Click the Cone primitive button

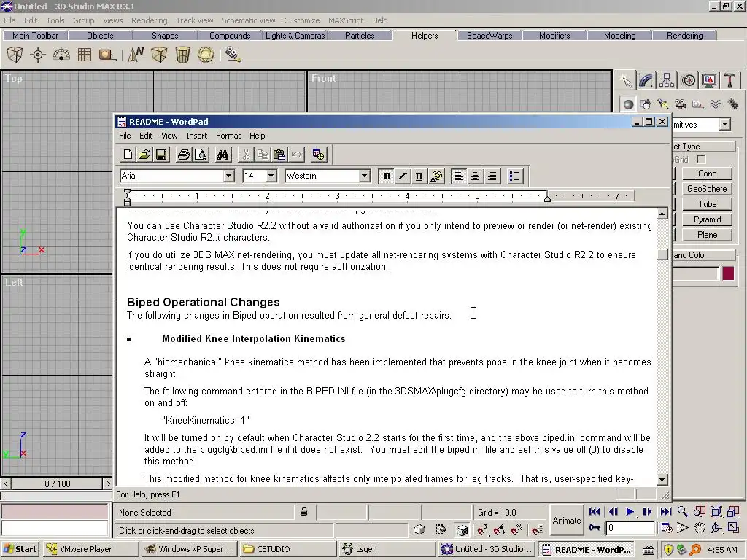(707, 174)
